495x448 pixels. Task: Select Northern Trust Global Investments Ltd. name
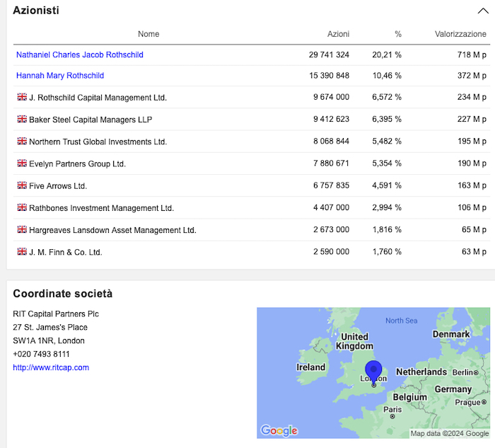[x=98, y=142]
